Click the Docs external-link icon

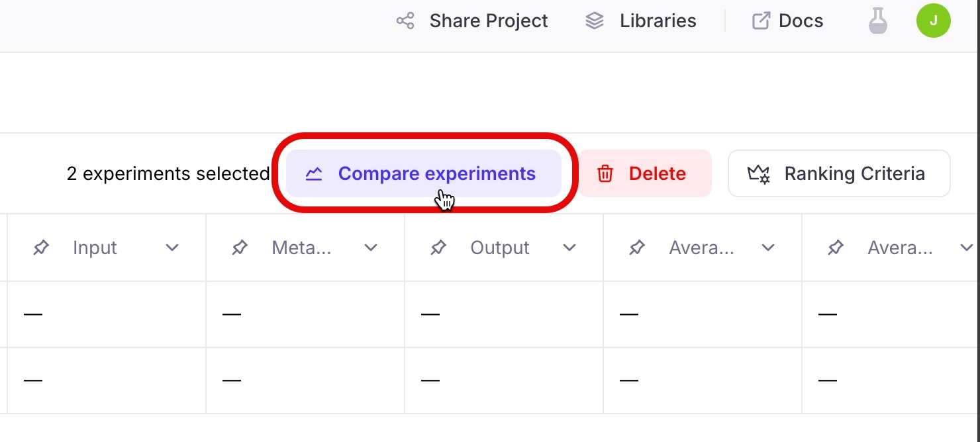[761, 21]
